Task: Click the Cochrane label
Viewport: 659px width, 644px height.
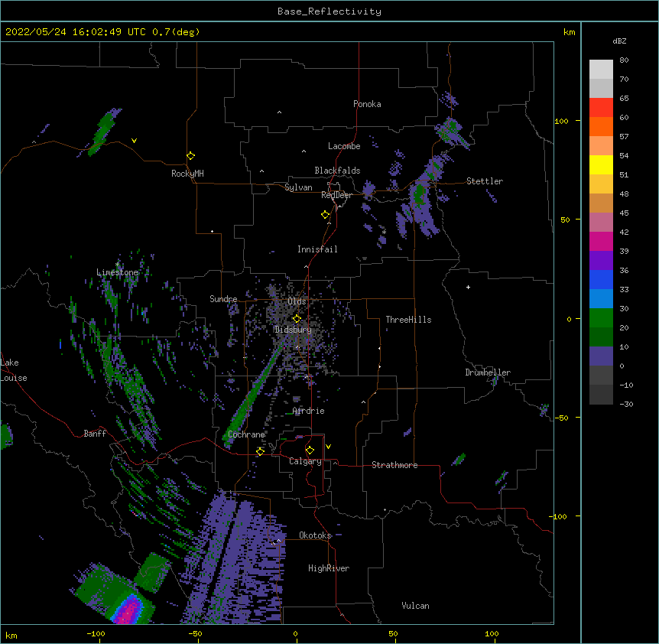Action: click(x=246, y=434)
